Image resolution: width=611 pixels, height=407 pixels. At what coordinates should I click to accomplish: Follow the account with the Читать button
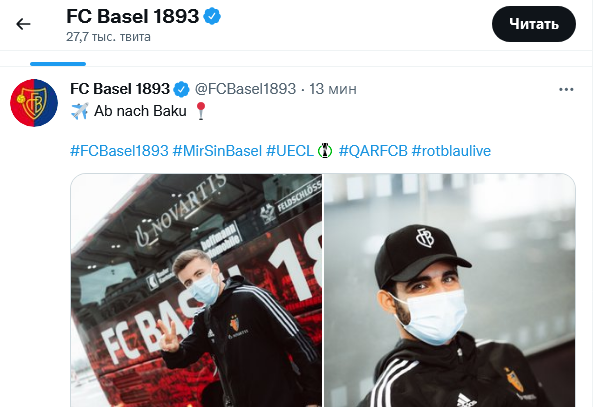coord(533,24)
